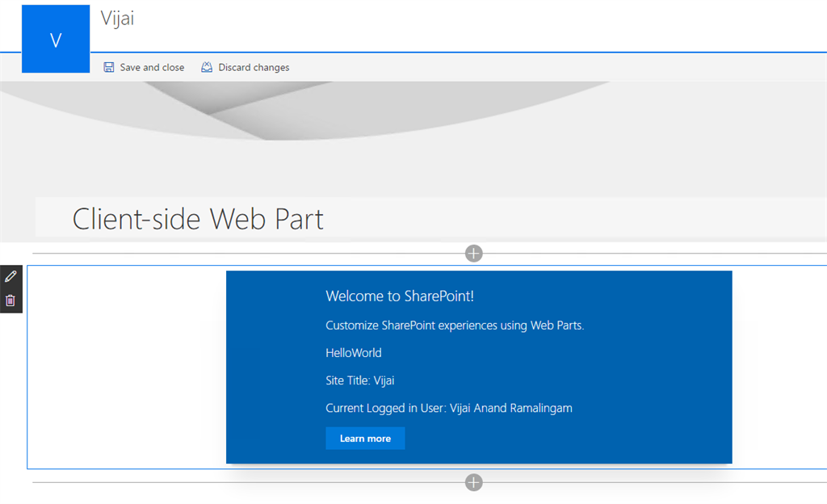Click the blue V site logo tile

pyautogui.click(x=56, y=39)
